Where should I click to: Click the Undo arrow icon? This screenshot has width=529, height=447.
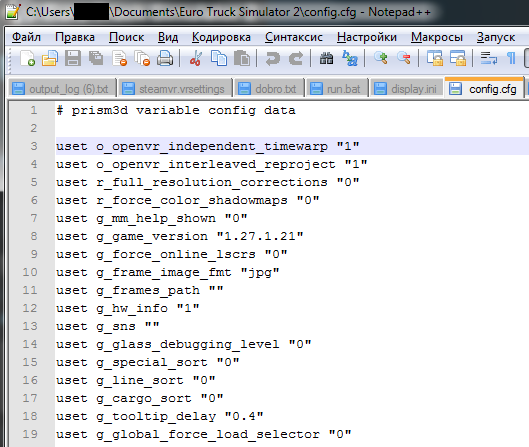(273, 58)
